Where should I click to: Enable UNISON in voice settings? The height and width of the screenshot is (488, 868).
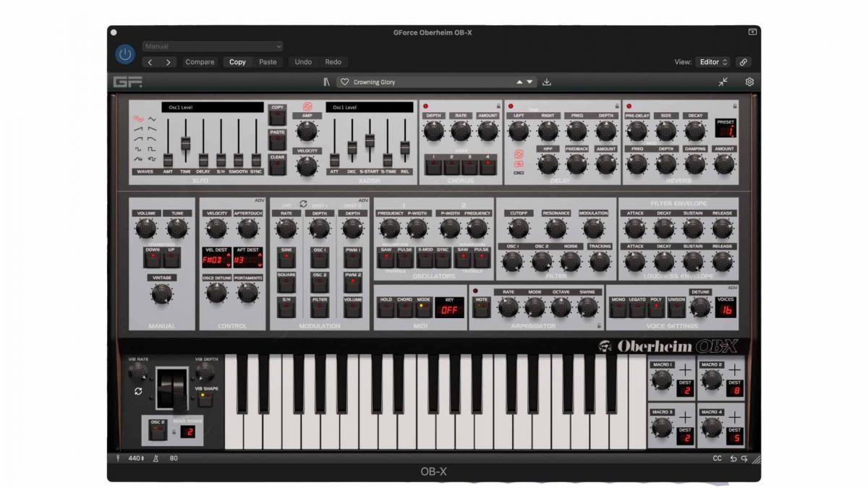pos(676,308)
